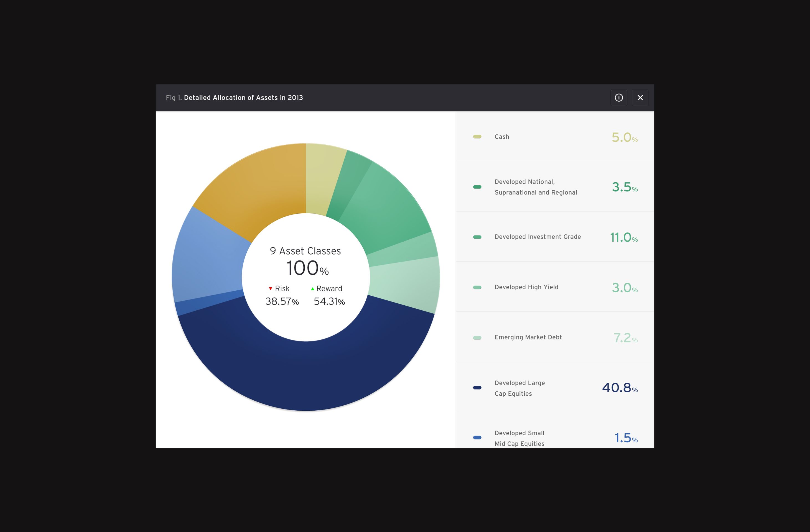Select the Developed Investment Grade label
This screenshot has height=532, width=810.
tap(538, 237)
